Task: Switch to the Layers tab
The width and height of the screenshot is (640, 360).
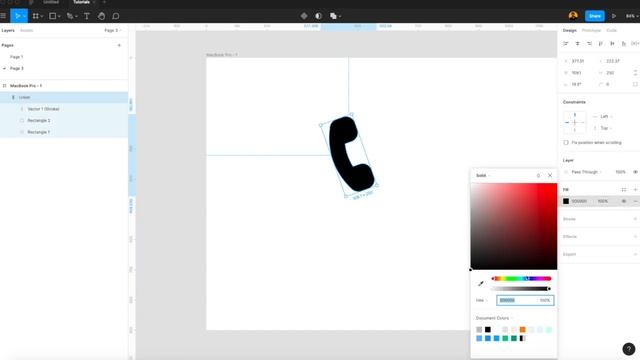Action: click(8, 30)
